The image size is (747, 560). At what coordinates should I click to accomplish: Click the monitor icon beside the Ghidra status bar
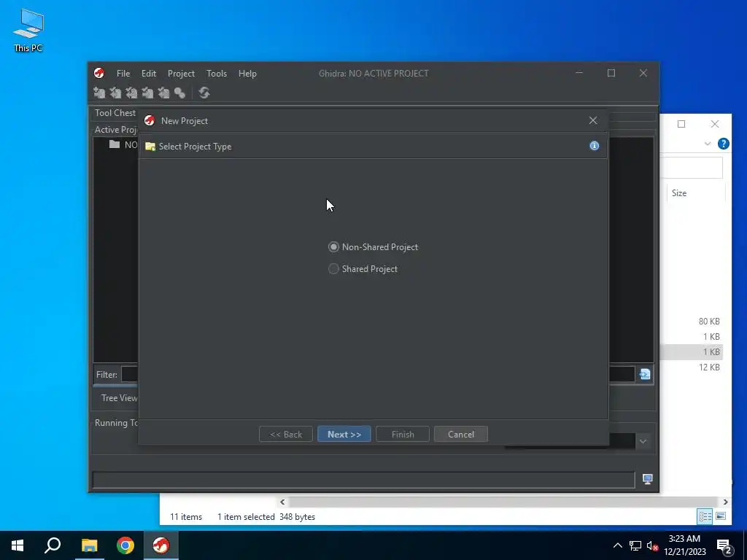click(x=647, y=479)
